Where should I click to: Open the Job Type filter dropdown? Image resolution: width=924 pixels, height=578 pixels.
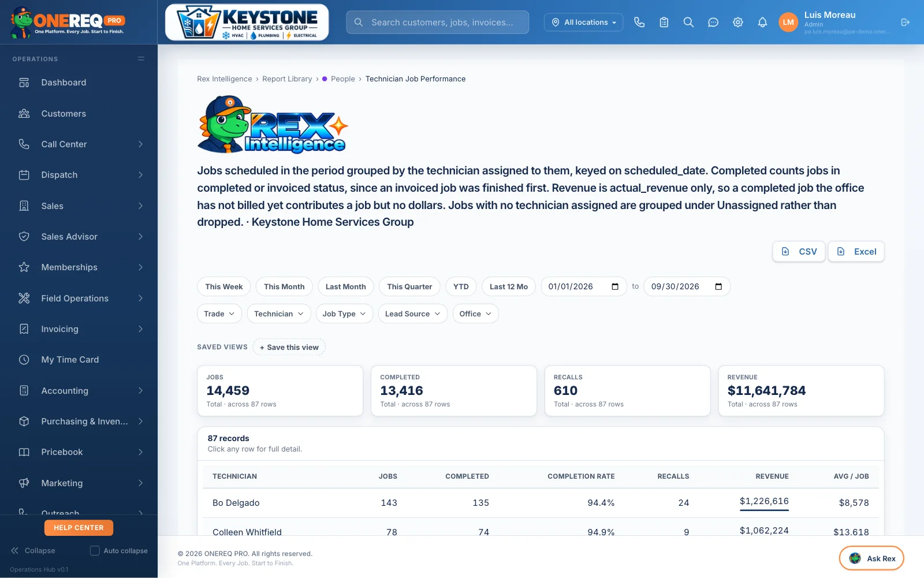click(x=344, y=314)
